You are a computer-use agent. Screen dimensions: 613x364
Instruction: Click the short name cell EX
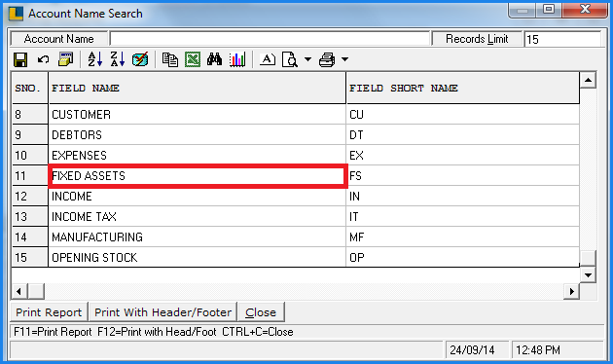point(462,155)
